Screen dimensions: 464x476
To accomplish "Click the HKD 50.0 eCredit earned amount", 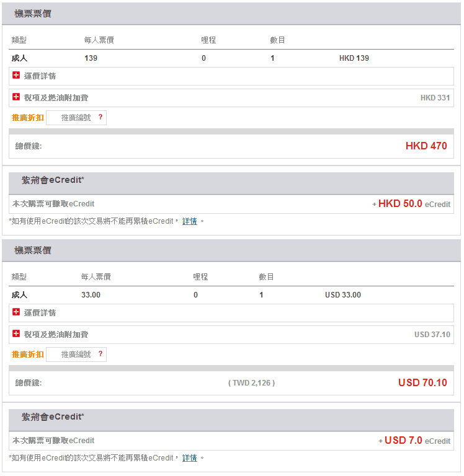I will click(400, 204).
